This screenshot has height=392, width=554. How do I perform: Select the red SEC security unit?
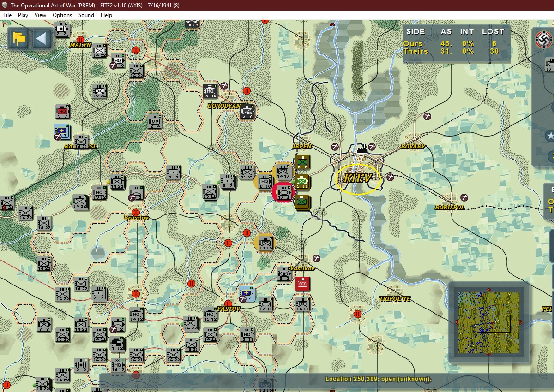[x=302, y=284]
